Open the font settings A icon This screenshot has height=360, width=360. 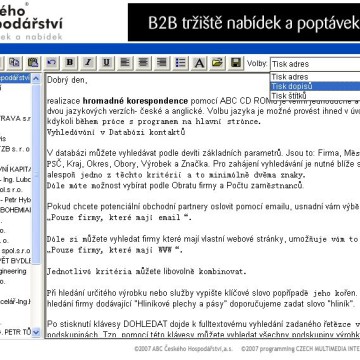[199, 63]
